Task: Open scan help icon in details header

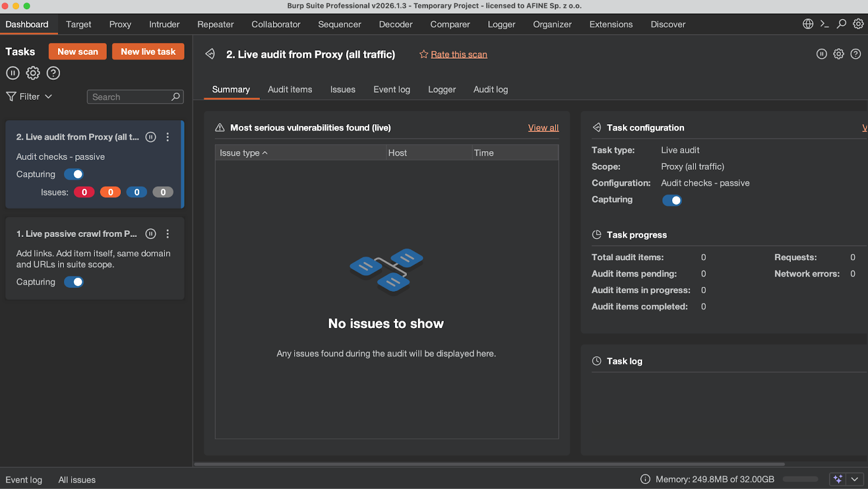Action: tap(856, 54)
